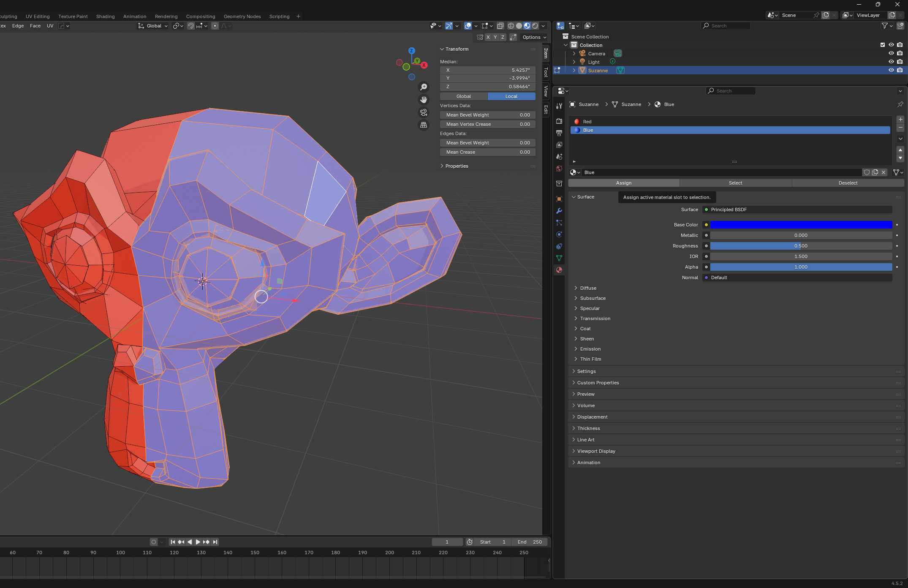
Task: Switch to material preview shading
Action: [x=527, y=26]
